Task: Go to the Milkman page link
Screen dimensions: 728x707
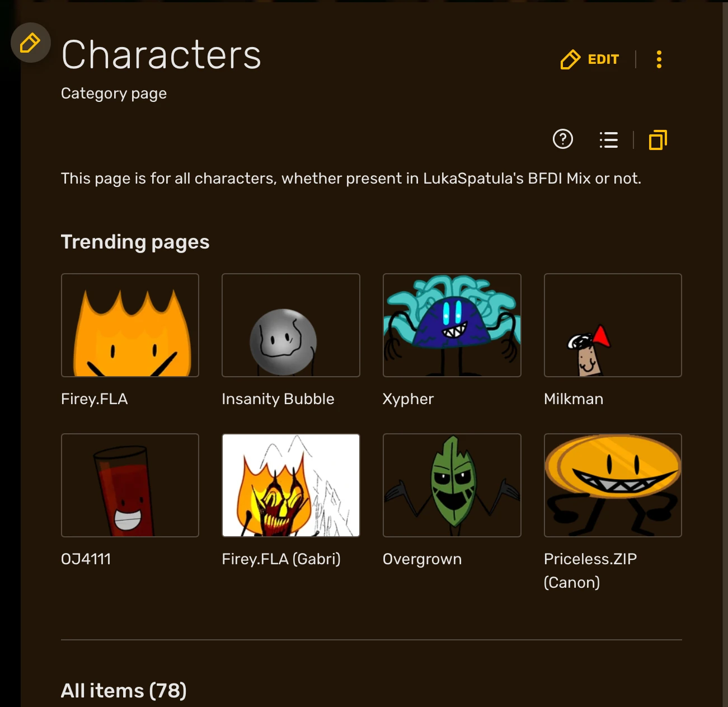Action: click(x=574, y=399)
